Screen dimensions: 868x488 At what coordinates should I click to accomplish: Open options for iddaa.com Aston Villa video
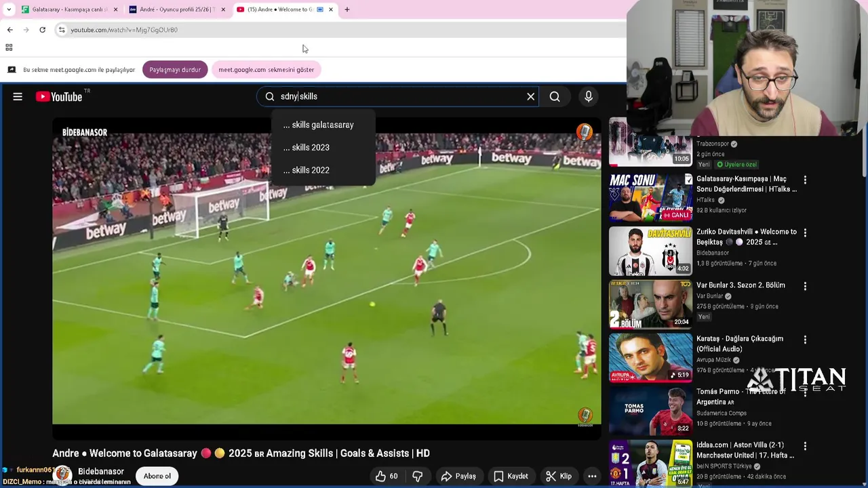tap(805, 447)
